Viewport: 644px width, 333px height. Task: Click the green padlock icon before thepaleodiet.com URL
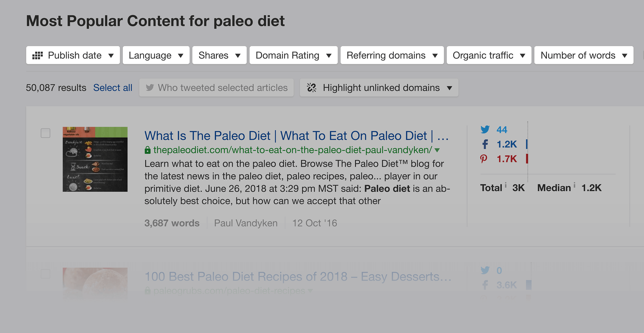147,150
